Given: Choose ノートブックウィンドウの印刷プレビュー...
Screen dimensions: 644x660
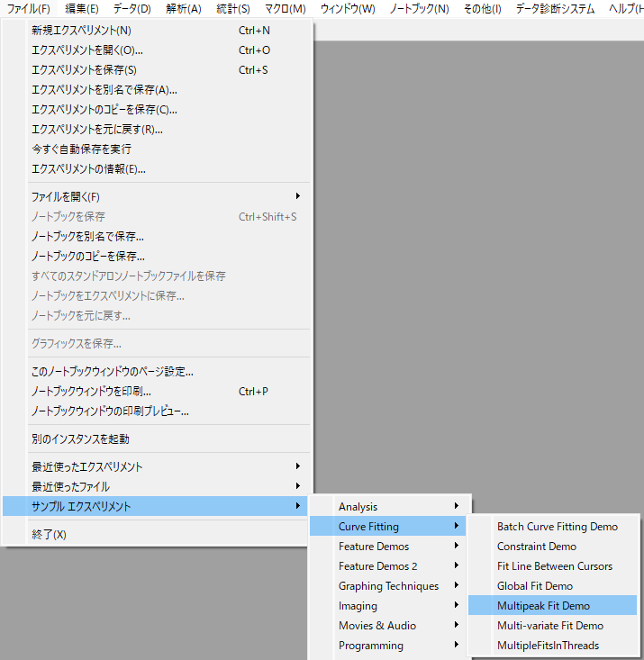Looking at the screenshot, I should tap(157, 411).
